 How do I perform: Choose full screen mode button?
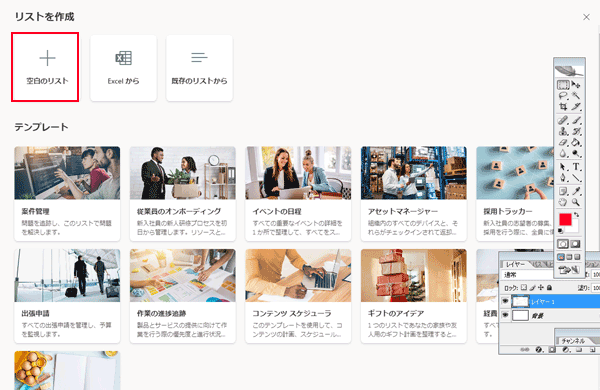coord(577,257)
